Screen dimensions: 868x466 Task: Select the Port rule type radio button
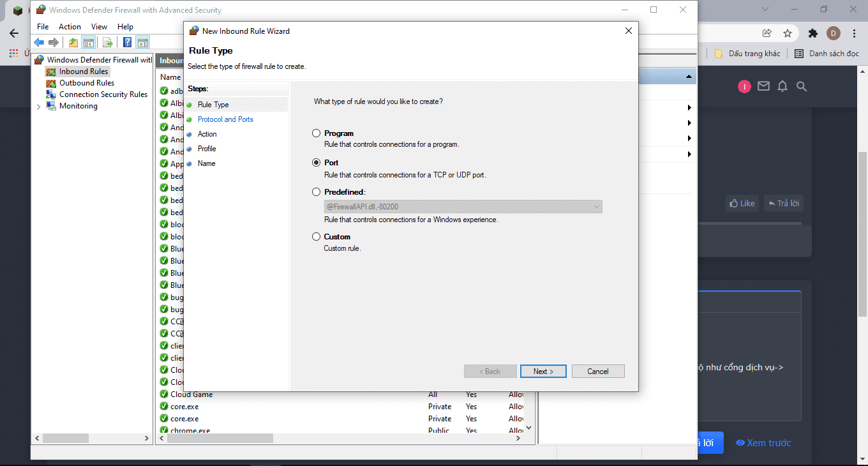(x=316, y=163)
